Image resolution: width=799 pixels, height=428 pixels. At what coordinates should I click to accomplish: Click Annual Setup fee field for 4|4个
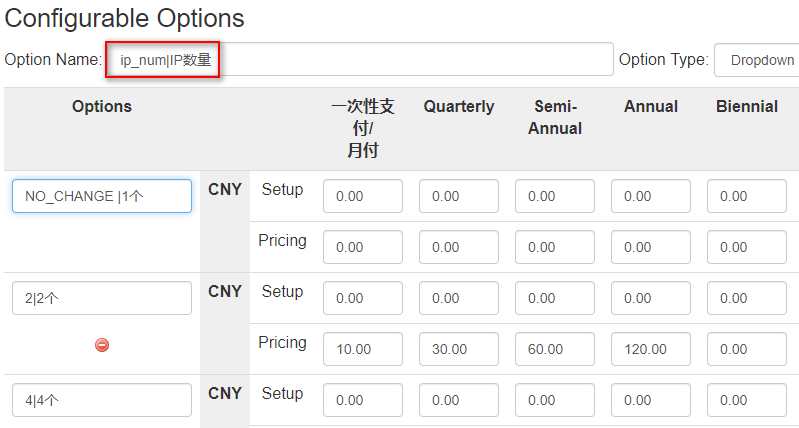(x=651, y=400)
